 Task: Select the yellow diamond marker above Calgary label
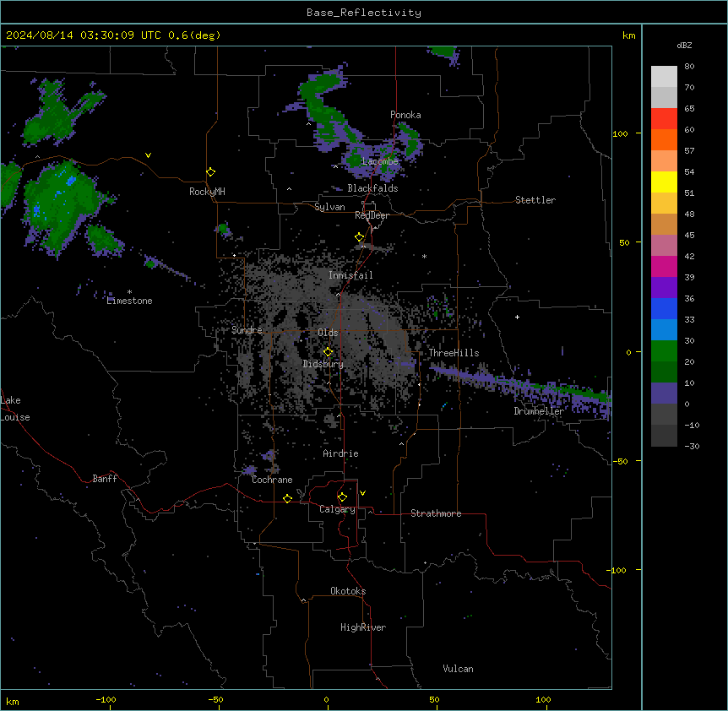pos(342,497)
